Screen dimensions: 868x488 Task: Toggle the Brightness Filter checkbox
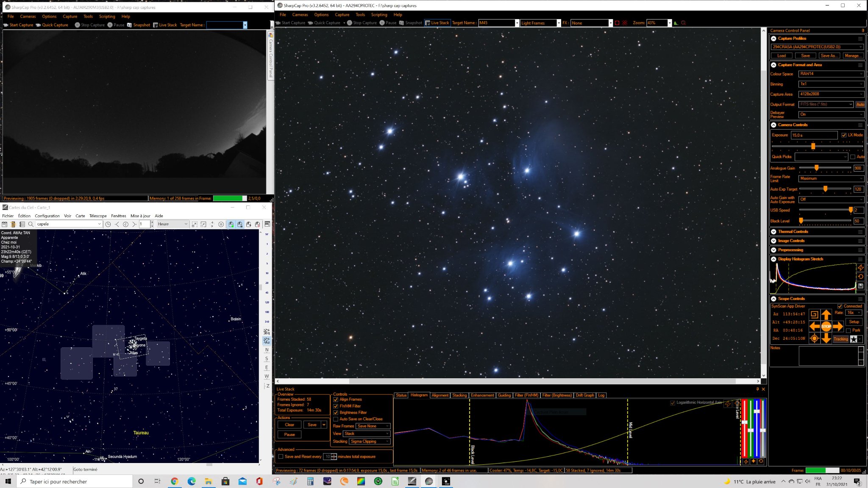click(x=336, y=413)
